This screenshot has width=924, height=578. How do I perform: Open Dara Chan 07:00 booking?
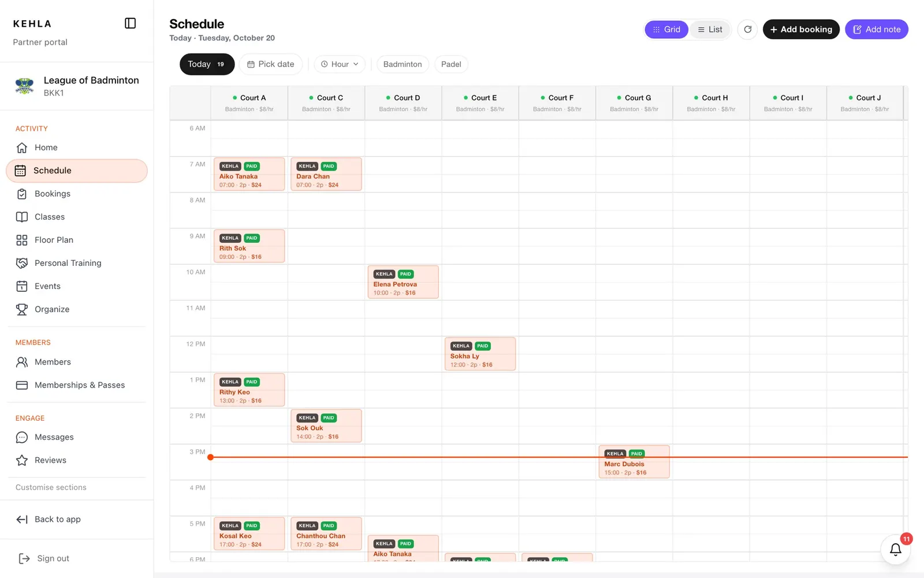326,174
